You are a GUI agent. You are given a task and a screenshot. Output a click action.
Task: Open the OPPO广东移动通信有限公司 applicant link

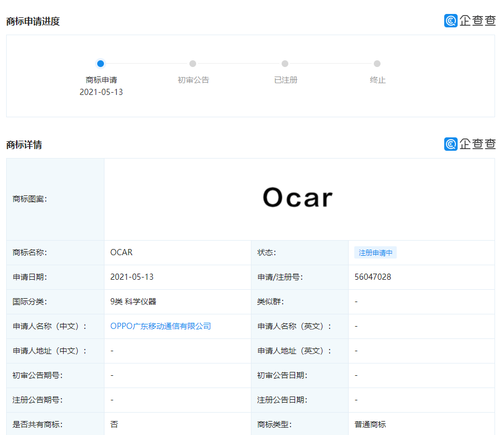coord(160,326)
